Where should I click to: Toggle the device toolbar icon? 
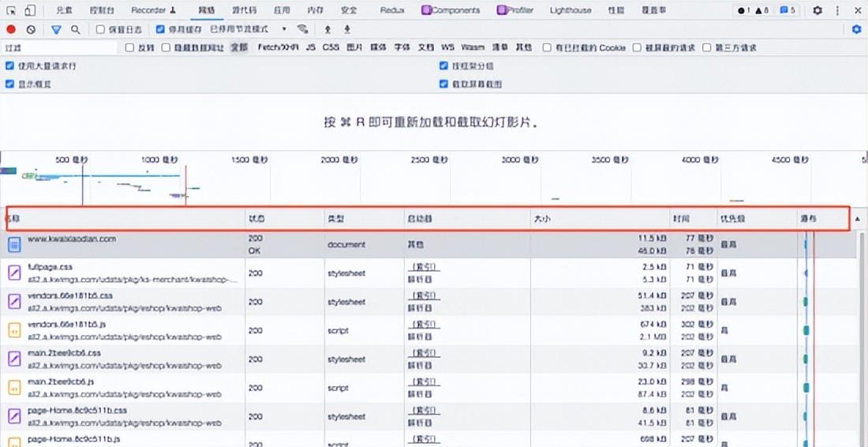(31, 10)
